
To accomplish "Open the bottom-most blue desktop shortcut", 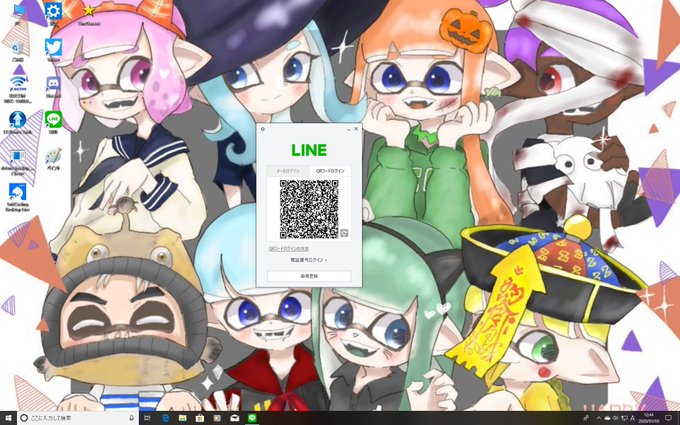I will (x=18, y=197).
